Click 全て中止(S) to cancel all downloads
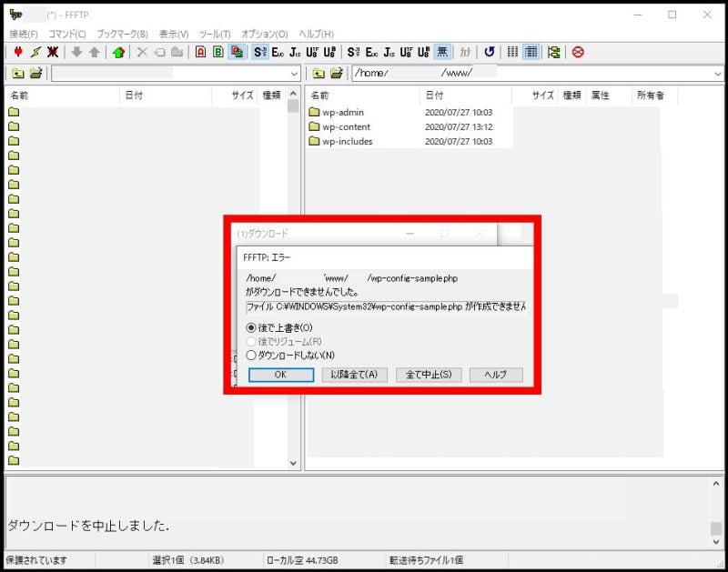This screenshot has height=572, width=728. [x=428, y=375]
